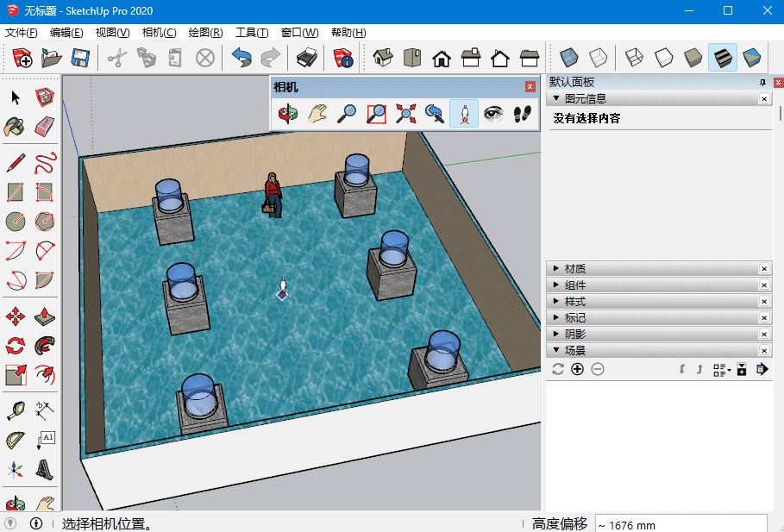Select the Eraser tool

pos(45,127)
